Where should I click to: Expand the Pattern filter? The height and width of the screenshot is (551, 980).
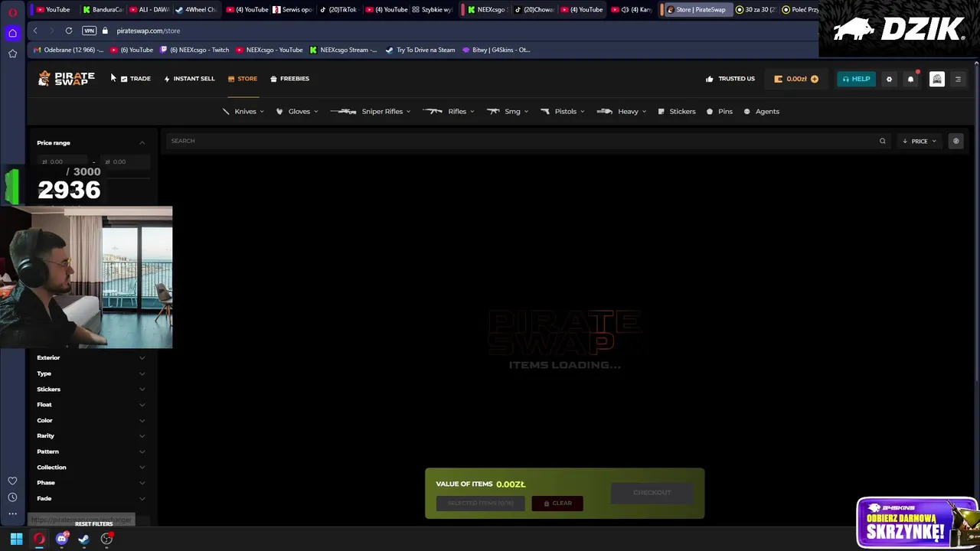(91, 452)
